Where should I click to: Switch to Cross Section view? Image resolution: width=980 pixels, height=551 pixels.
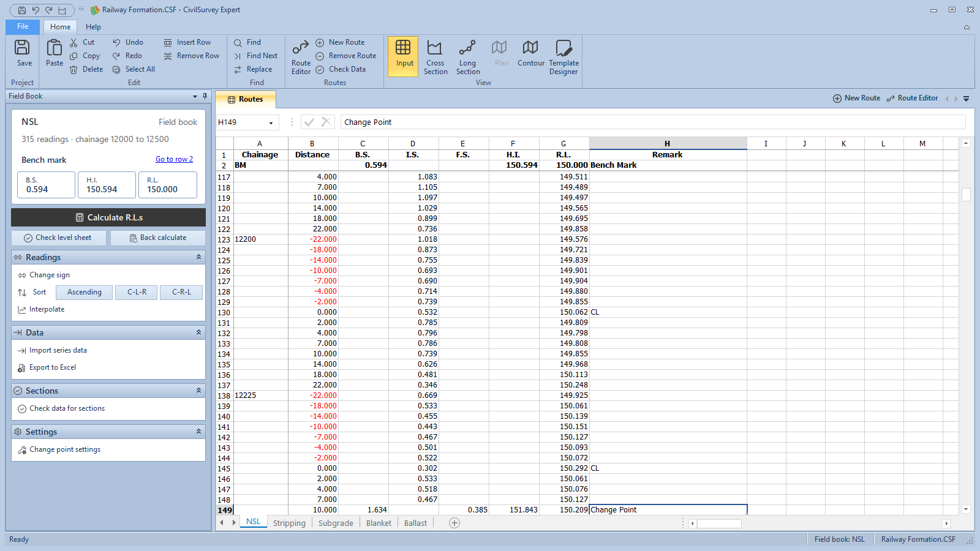[x=435, y=57]
